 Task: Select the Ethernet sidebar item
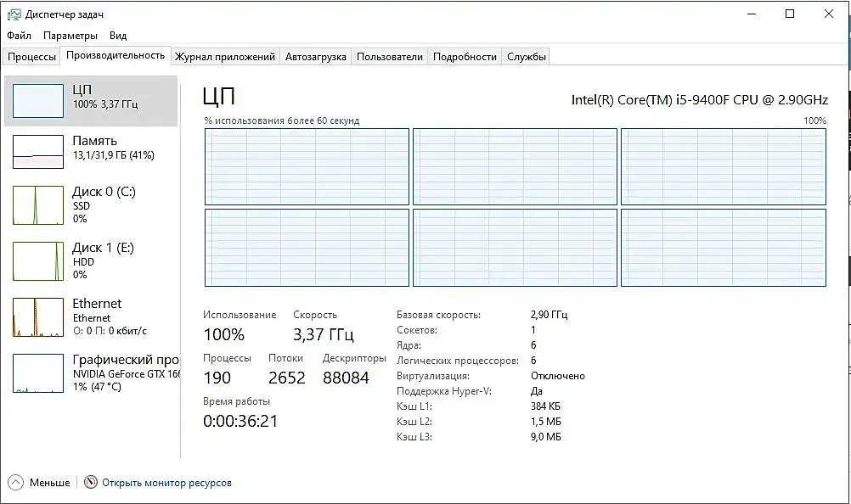(91, 317)
